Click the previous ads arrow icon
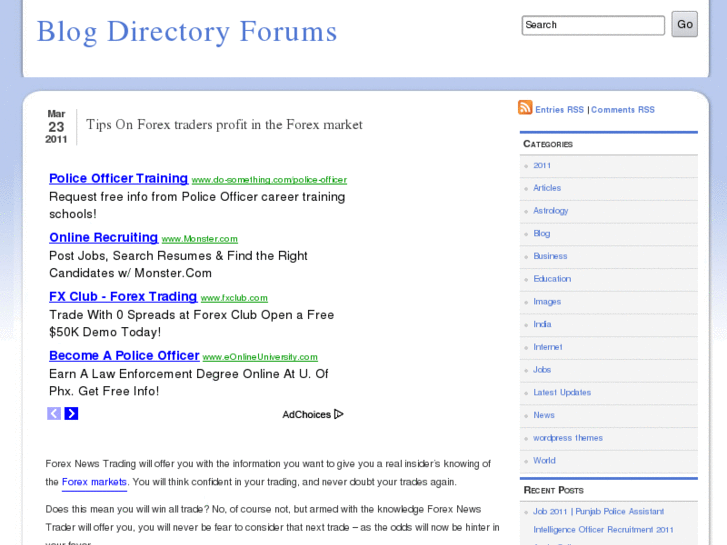This screenshot has width=727, height=545. [x=54, y=413]
